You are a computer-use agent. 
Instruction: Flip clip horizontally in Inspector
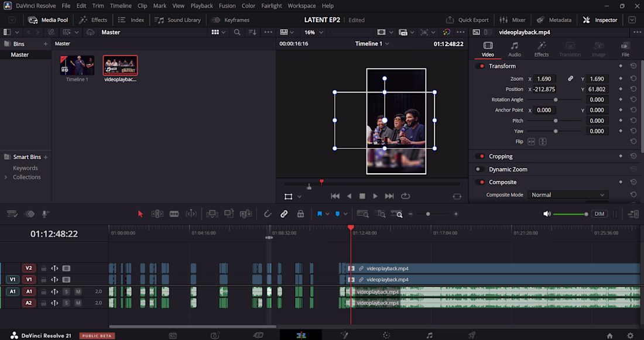tap(531, 142)
